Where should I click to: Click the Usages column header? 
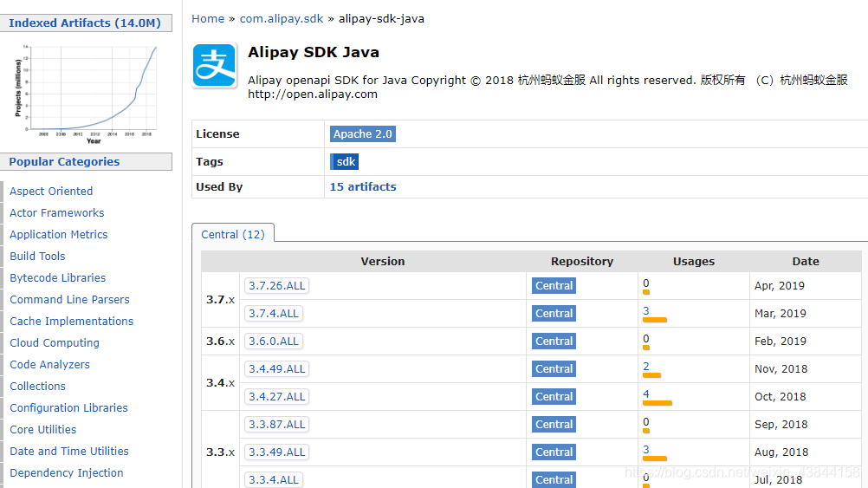point(694,262)
